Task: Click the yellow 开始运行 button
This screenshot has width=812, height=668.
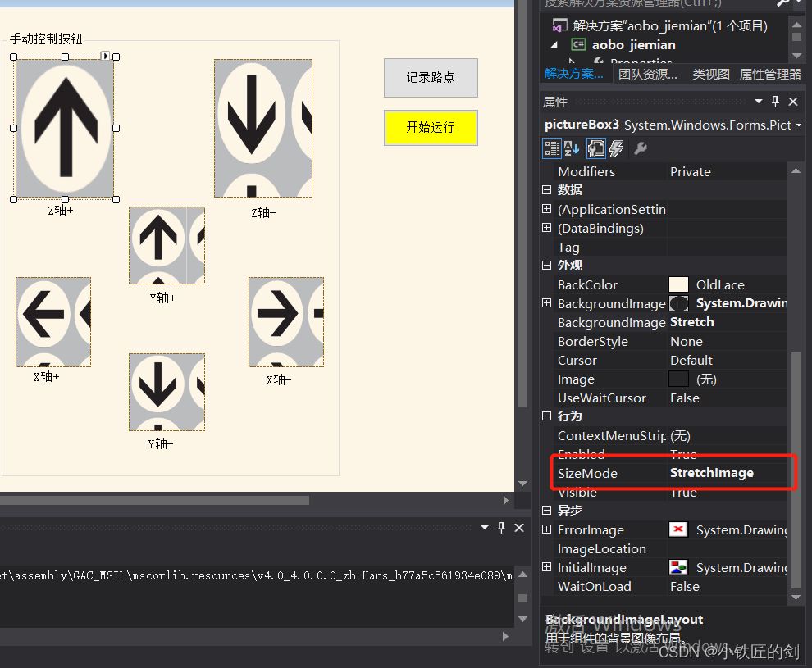Action: (x=431, y=127)
